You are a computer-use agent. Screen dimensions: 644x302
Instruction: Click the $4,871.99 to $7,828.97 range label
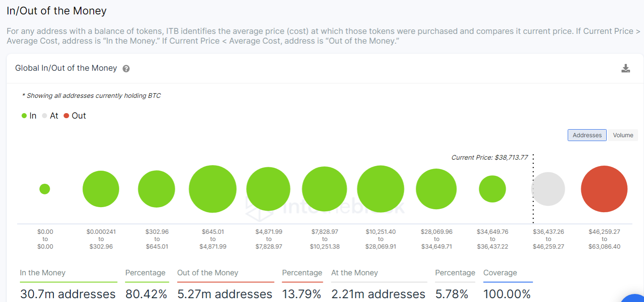tap(269, 239)
